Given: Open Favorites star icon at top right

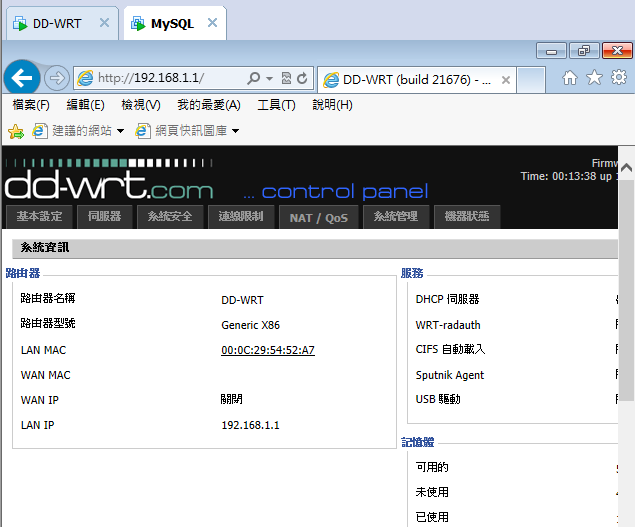Looking at the screenshot, I should pos(594,77).
